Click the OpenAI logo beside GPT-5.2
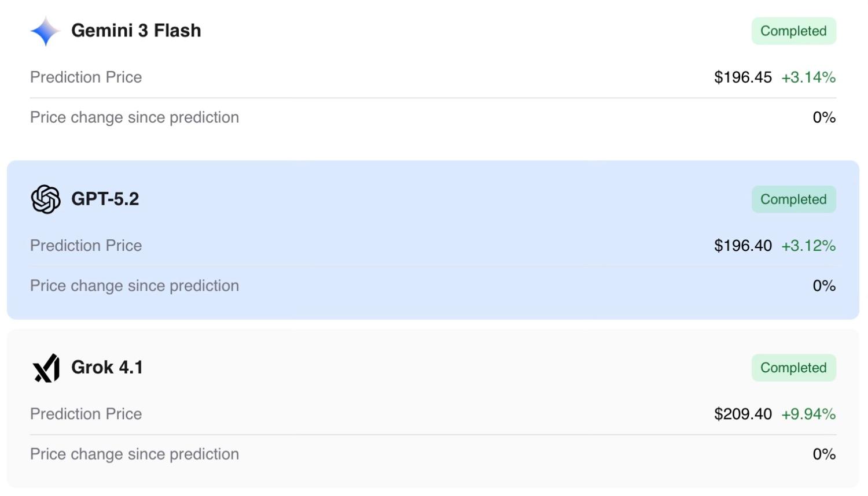 (45, 199)
